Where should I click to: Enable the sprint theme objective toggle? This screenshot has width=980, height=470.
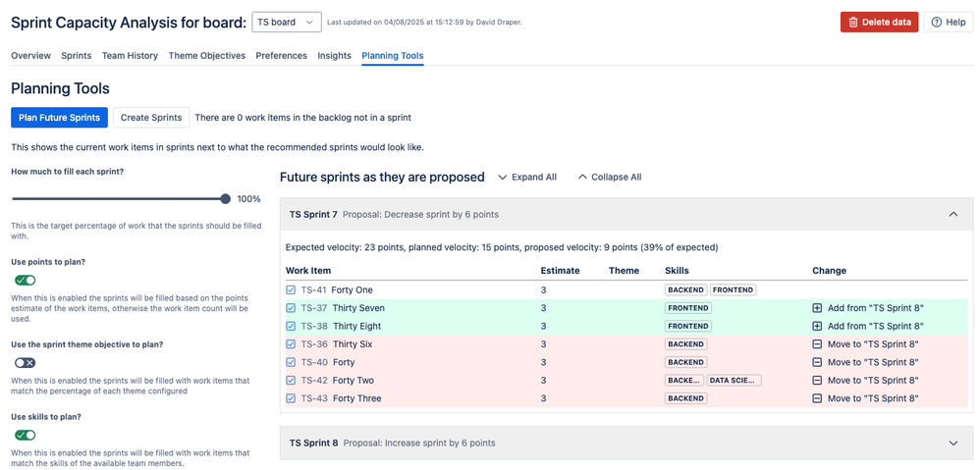[x=26, y=363]
